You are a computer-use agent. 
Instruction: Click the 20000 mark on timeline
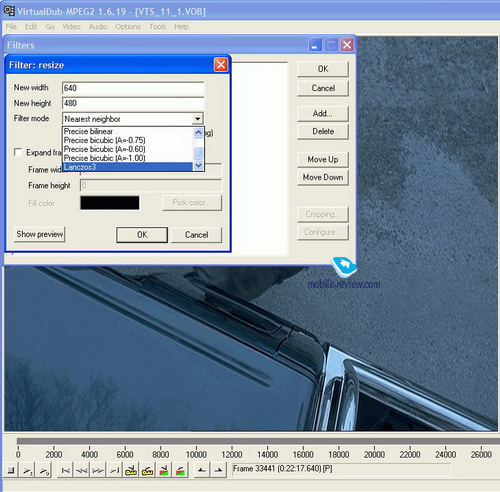[x=374, y=455]
